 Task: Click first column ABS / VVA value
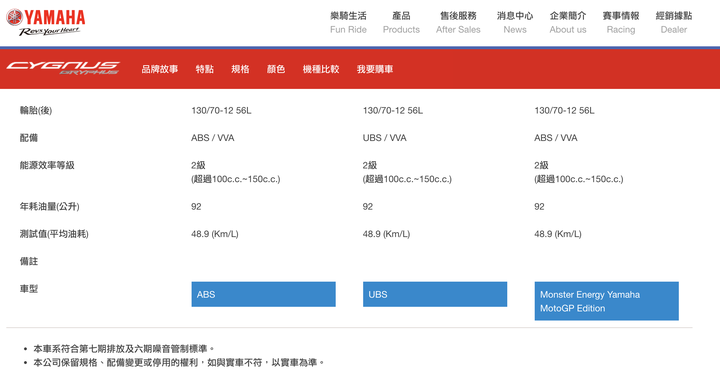tap(213, 138)
